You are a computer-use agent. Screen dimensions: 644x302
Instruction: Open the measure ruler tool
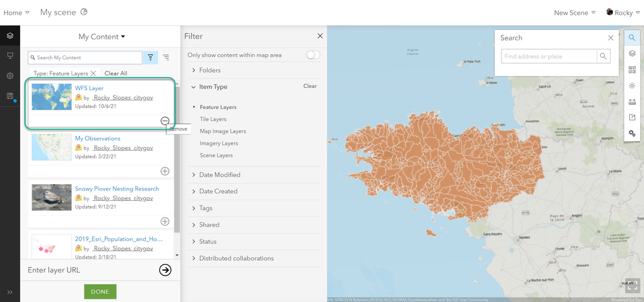632,101
